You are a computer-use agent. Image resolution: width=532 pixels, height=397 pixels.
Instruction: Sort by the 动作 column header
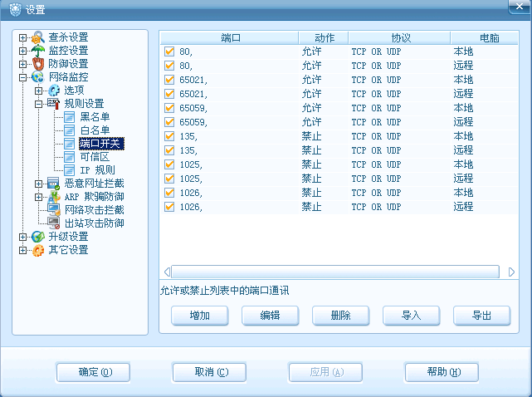(x=324, y=38)
